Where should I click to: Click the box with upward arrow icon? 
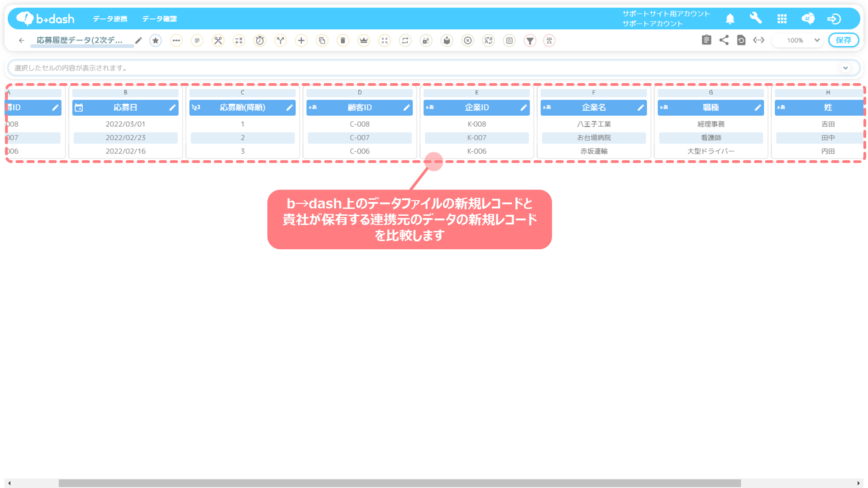(447, 40)
